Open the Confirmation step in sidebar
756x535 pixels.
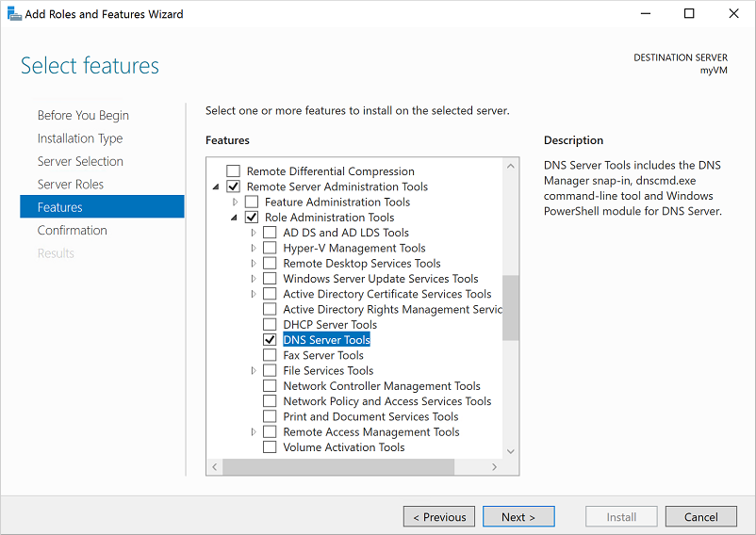[x=73, y=231]
